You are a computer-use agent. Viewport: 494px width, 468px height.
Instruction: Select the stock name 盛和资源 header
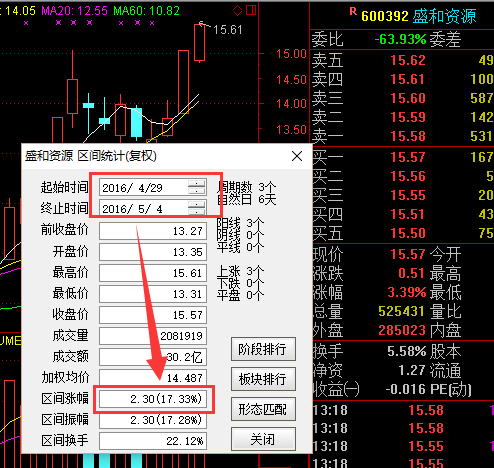coord(444,16)
